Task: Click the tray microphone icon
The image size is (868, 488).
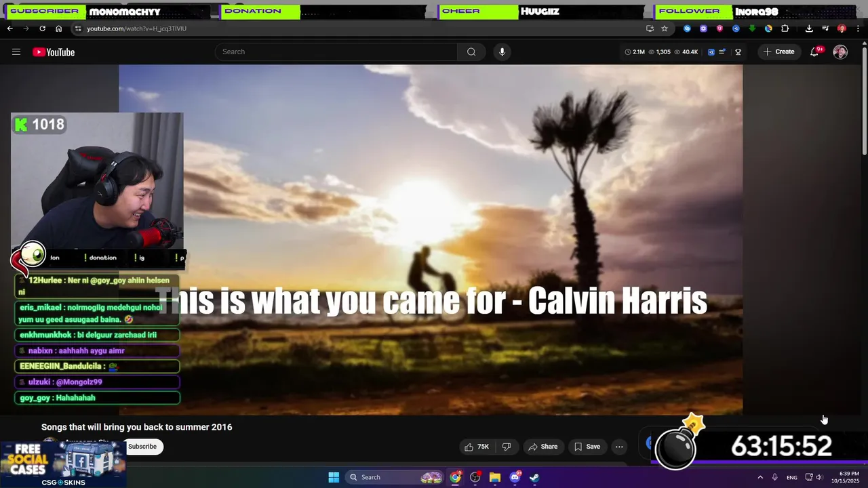Action: pyautogui.click(x=774, y=477)
